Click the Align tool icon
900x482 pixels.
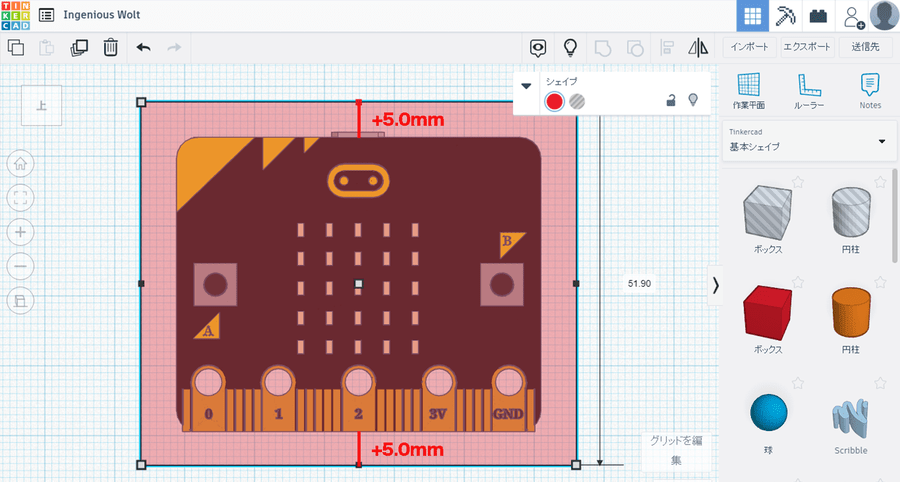coord(666,48)
